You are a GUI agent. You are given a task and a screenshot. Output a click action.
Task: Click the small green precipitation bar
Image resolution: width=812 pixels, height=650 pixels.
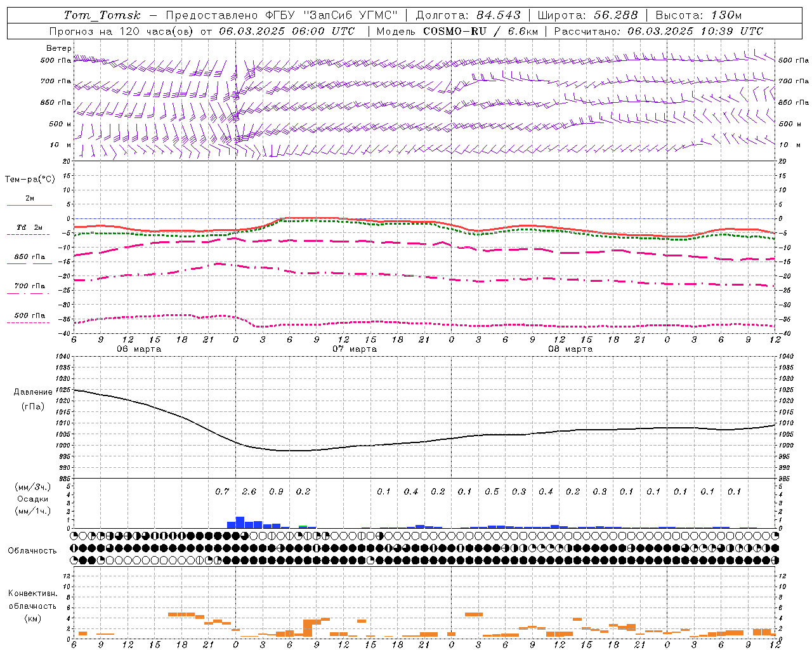click(x=303, y=526)
